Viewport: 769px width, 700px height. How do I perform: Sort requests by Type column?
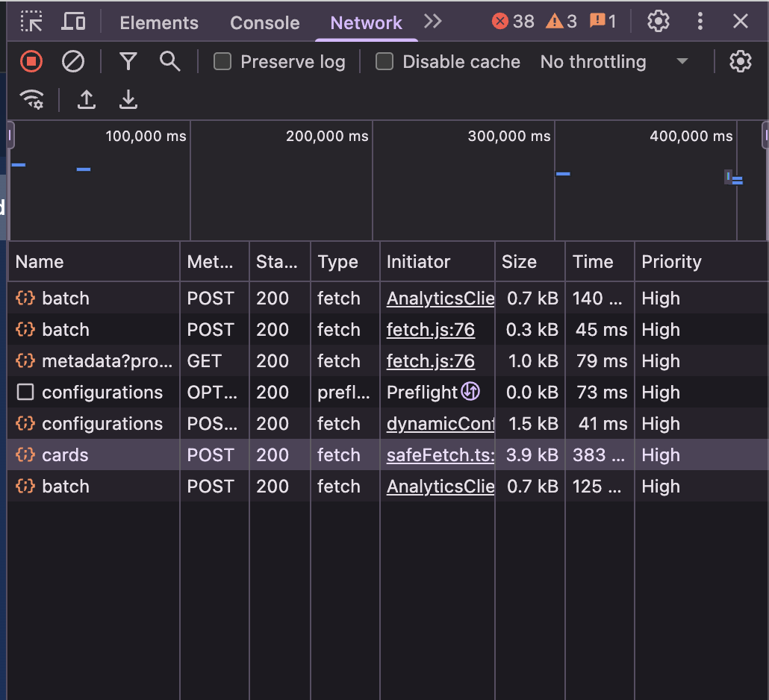click(345, 262)
